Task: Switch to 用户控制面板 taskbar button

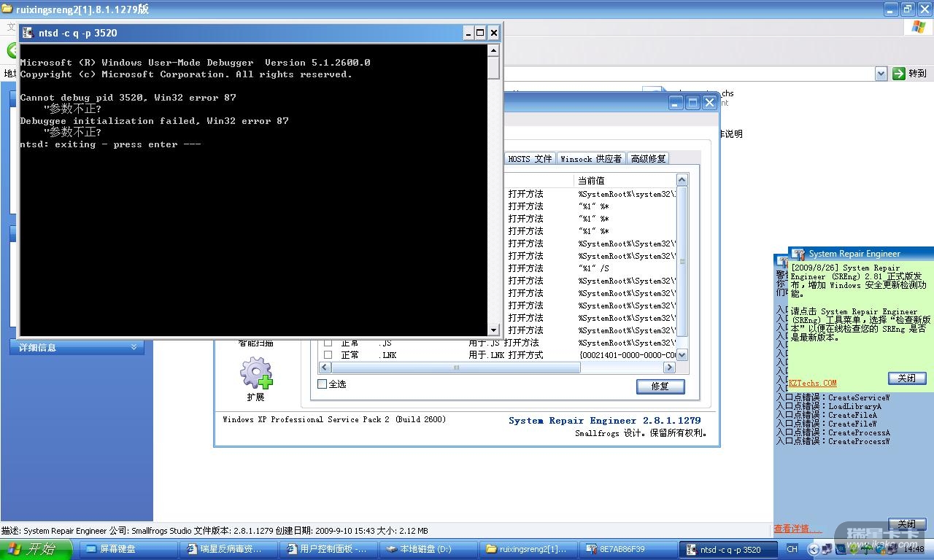Action: tap(328, 549)
